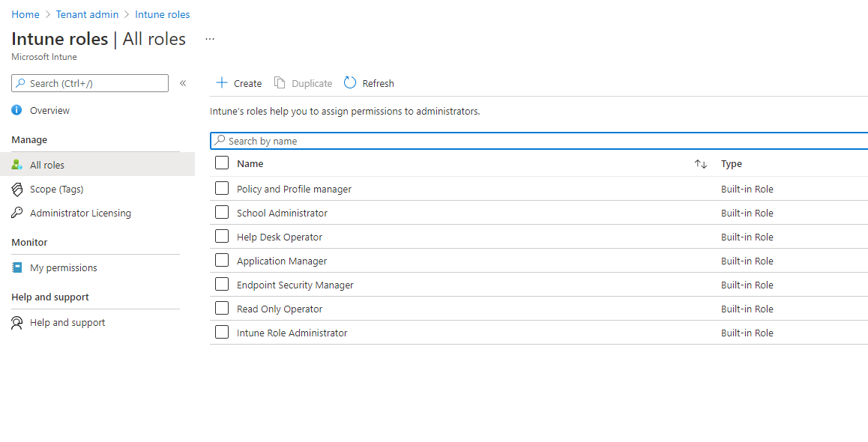
Task: Sort roles using Name column arrows
Action: tap(701, 164)
